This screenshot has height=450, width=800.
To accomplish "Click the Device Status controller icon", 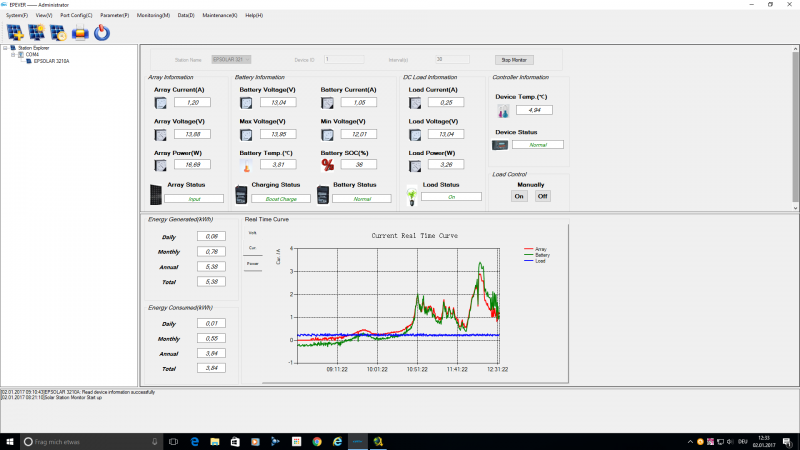I will (x=500, y=145).
